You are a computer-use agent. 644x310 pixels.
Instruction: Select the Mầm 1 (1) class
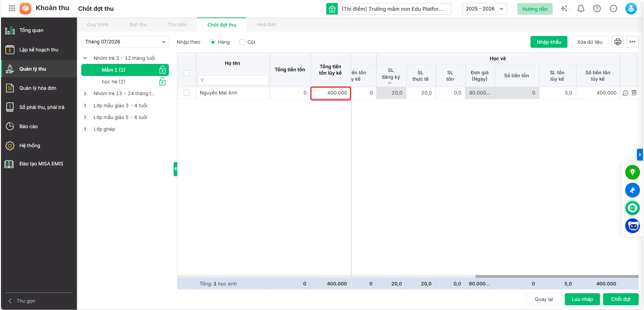pos(125,70)
